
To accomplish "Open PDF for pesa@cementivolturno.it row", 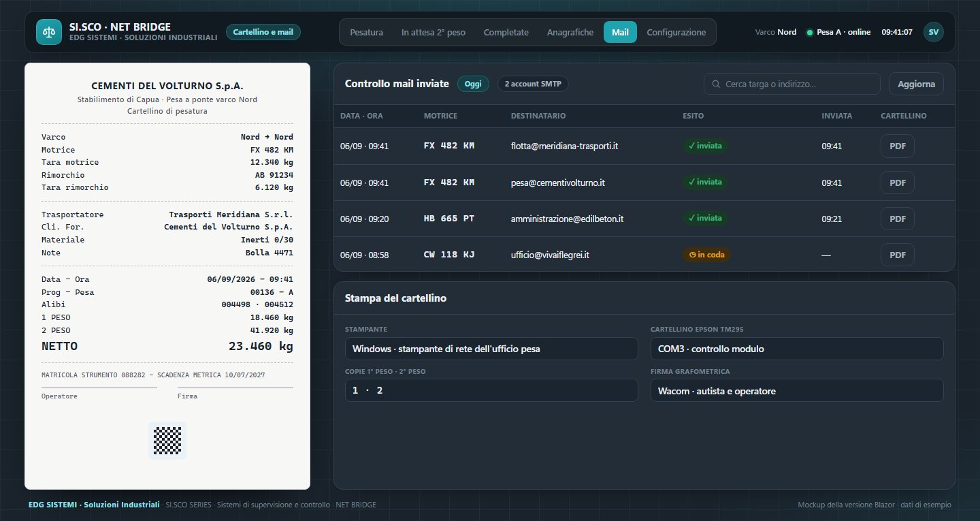I will pos(898,183).
